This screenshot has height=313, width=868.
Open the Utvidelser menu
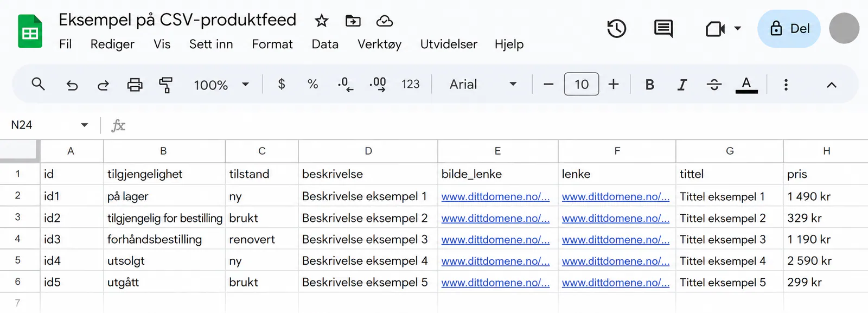(449, 44)
